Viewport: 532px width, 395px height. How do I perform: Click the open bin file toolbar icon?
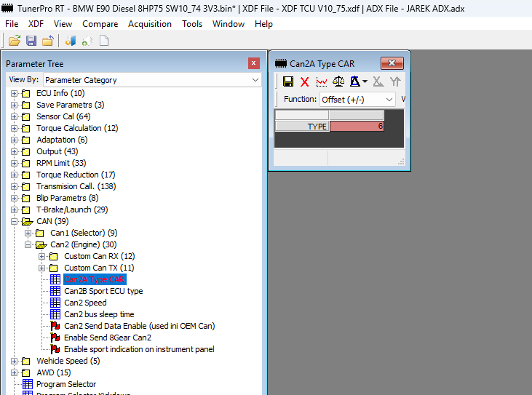pyautogui.click(x=15, y=41)
